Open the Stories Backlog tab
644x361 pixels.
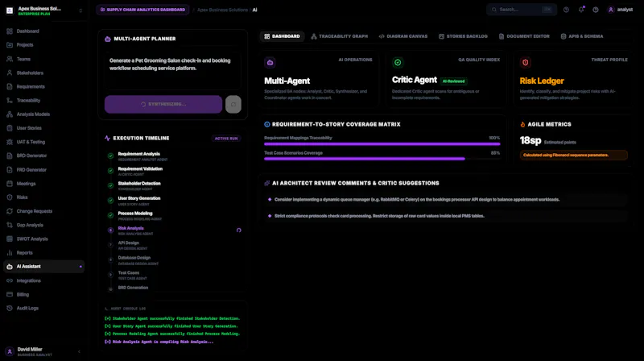(x=463, y=36)
